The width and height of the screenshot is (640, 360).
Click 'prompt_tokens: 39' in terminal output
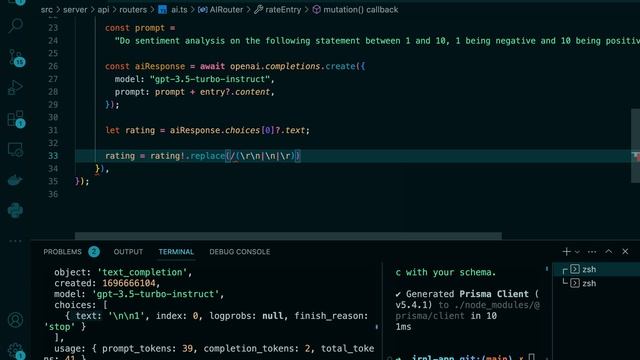pos(147,349)
